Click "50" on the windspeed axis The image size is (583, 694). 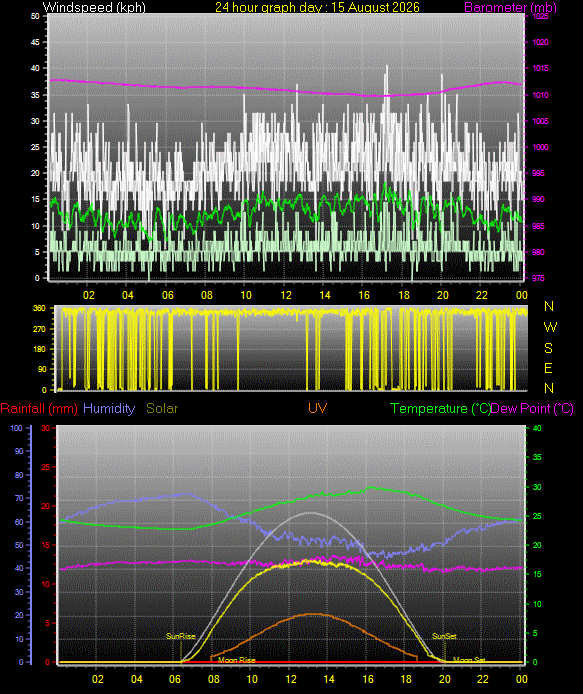click(35, 16)
